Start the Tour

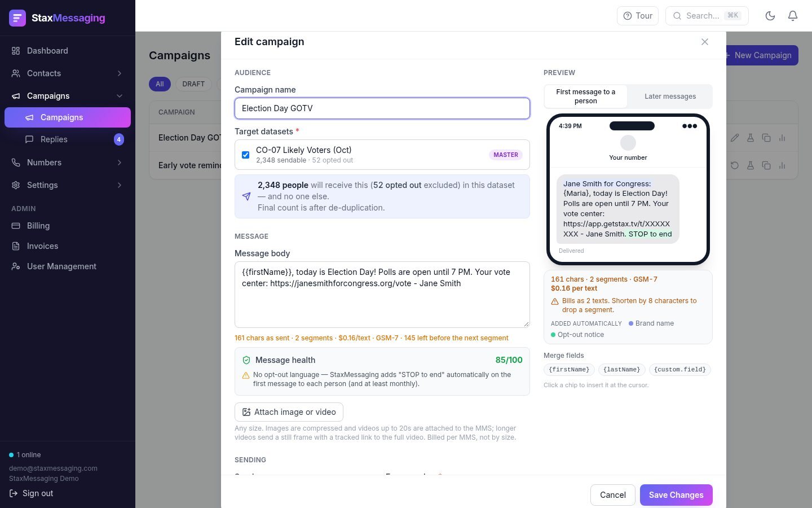point(638,16)
